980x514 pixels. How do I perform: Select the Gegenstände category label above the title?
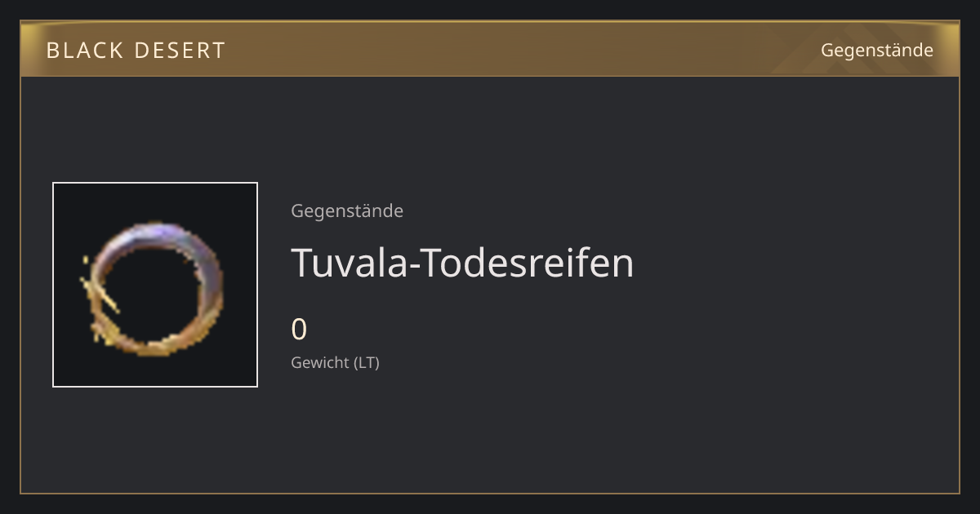[x=347, y=211]
